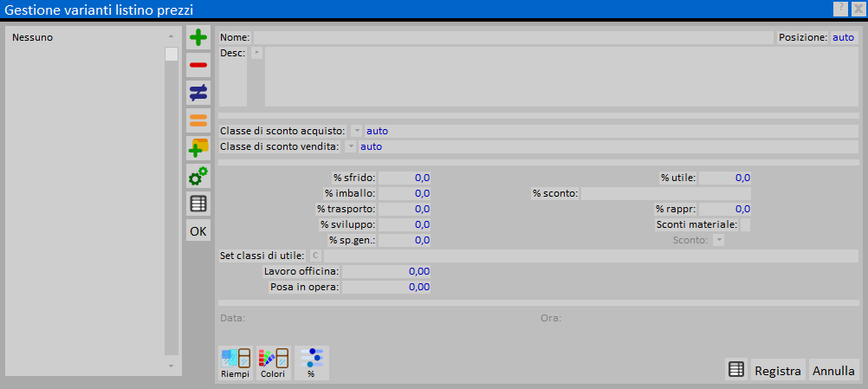Click the C button beside Set classi di utile
868x389 pixels.
(314, 256)
